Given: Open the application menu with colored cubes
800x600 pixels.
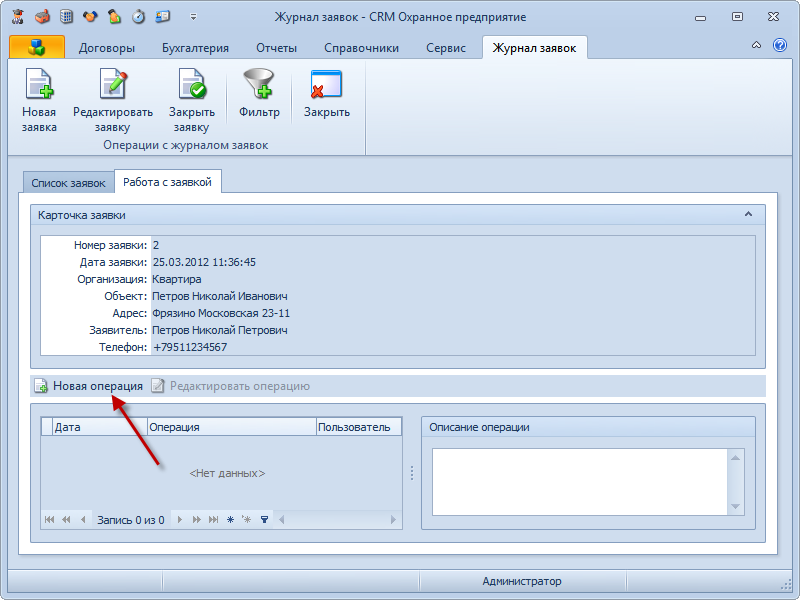Looking at the screenshot, I should (x=37, y=47).
